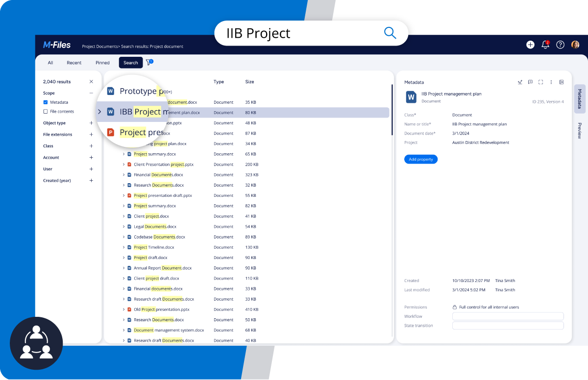The height and width of the screenshot is (380, 588).
Task: Click the State transition field
Action: point(508,326)
